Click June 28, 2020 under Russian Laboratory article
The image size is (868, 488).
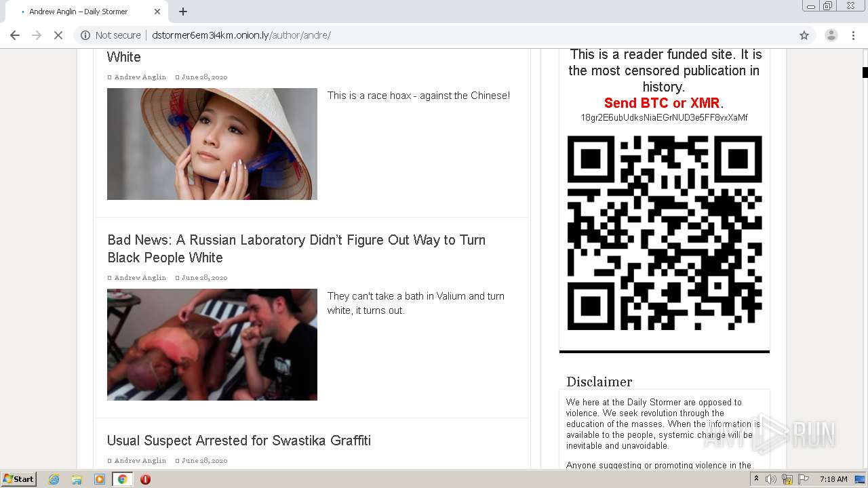[204, 277]
